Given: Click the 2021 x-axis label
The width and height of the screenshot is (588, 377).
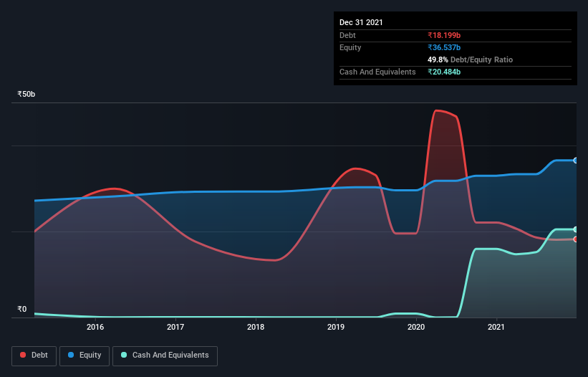Looking at the screenshot, I should 496,327.
